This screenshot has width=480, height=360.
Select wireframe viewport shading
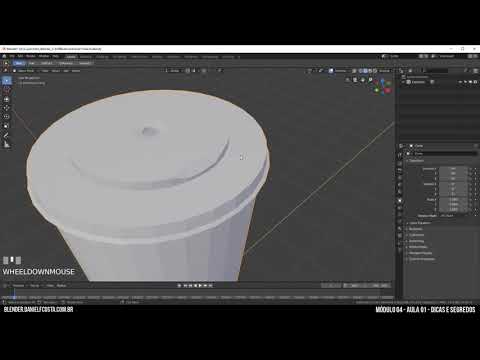(361, 71)
